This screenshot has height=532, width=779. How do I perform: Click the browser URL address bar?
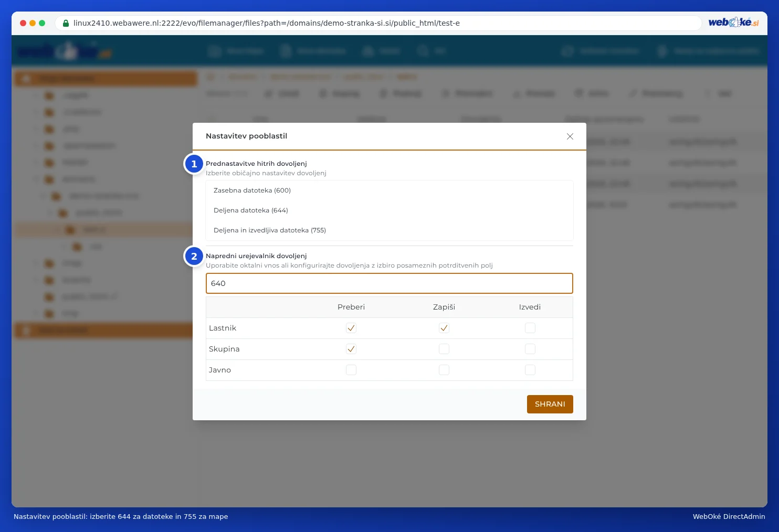point(378,23)
